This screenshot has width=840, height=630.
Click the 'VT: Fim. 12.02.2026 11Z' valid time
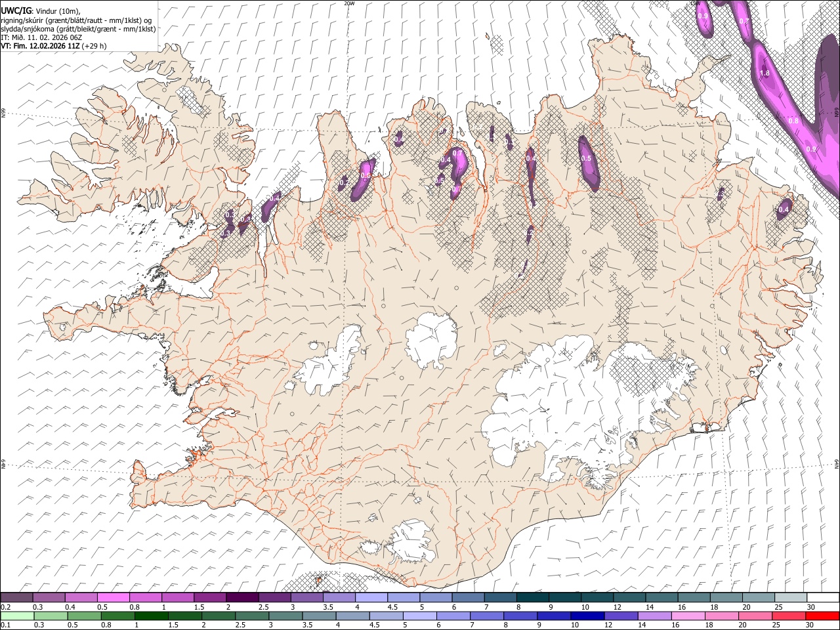[x=40, y=46]
